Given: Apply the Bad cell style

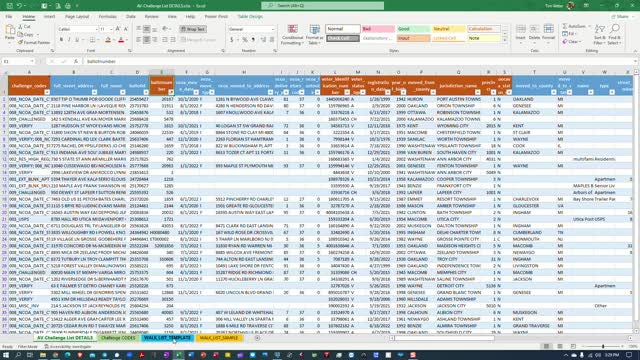Looking at the screenshot, I should 378,29.
